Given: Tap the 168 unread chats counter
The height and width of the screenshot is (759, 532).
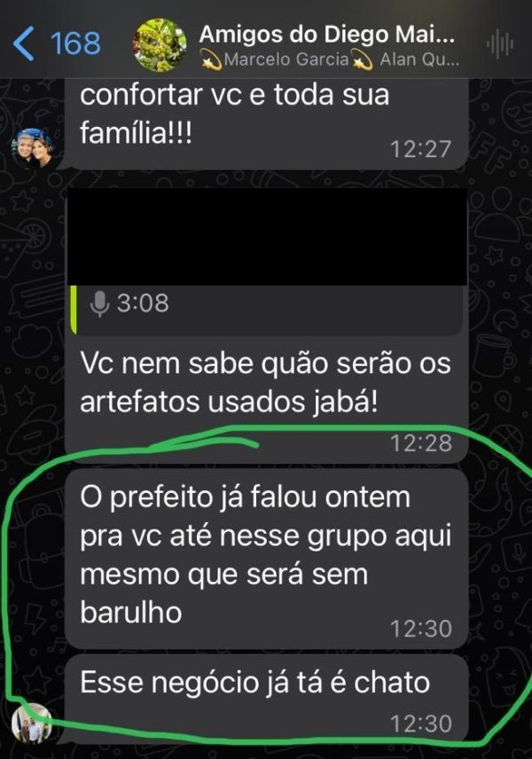Looking at the screenshot, I should [75, 43].
